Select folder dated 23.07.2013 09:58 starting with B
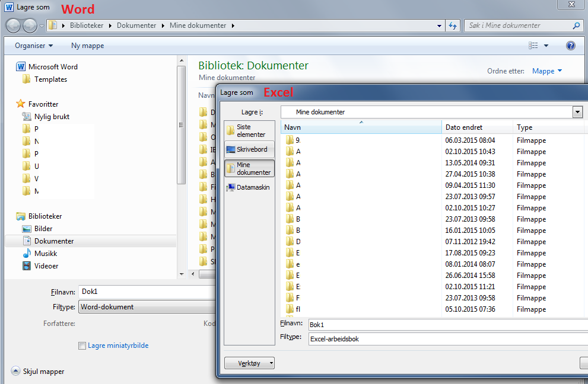 click(x=433, y=219)
